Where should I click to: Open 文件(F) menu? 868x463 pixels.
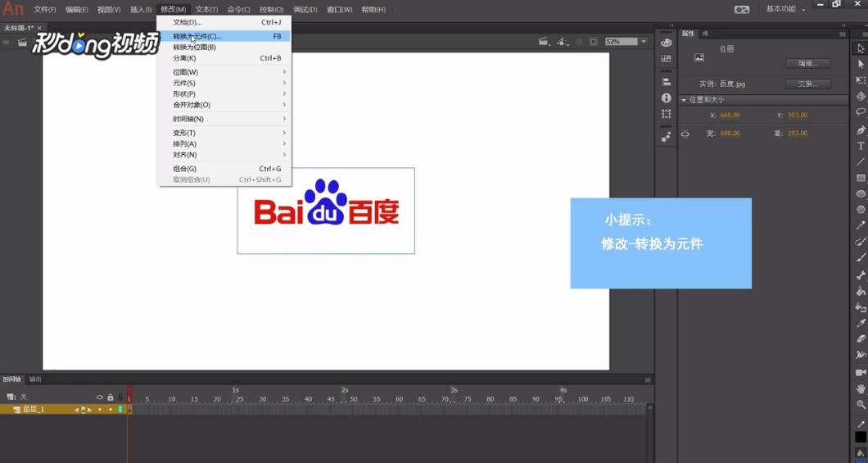45,9
